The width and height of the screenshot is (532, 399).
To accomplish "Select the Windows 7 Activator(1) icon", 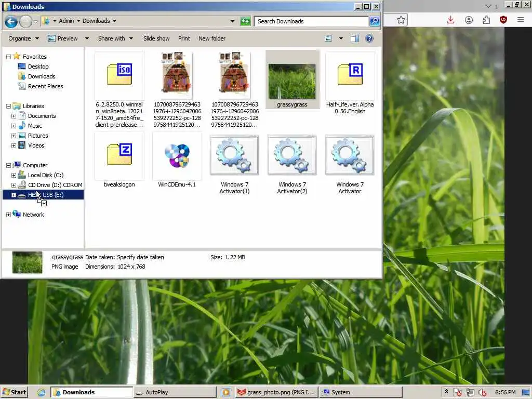I will pos(234,155).
